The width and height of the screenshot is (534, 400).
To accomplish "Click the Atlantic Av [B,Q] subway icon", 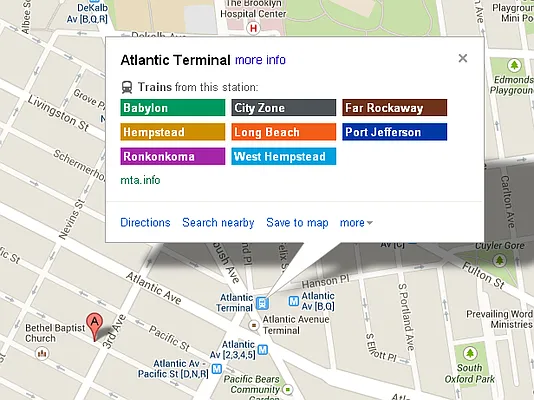I will click(294, 301).
